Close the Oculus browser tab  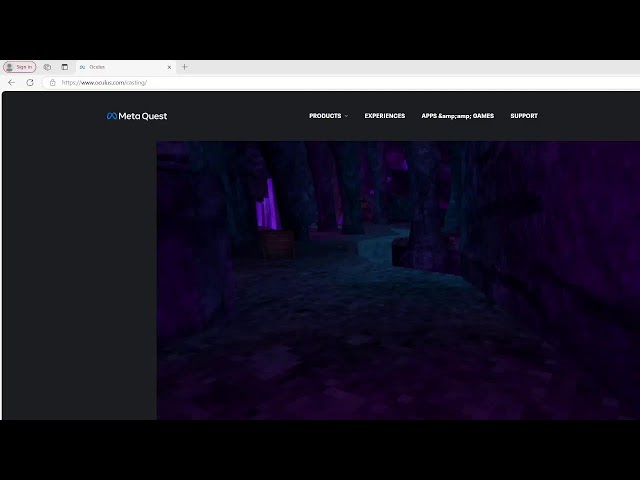[169, 67]
